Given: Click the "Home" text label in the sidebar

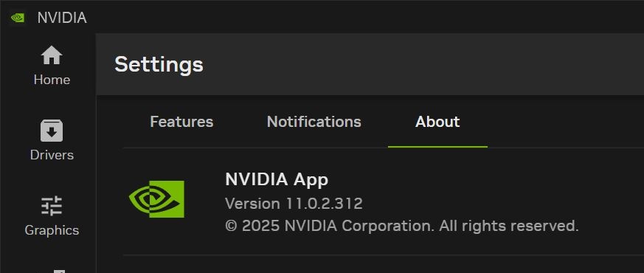Looking at the screenshot, I should (52, 80).
